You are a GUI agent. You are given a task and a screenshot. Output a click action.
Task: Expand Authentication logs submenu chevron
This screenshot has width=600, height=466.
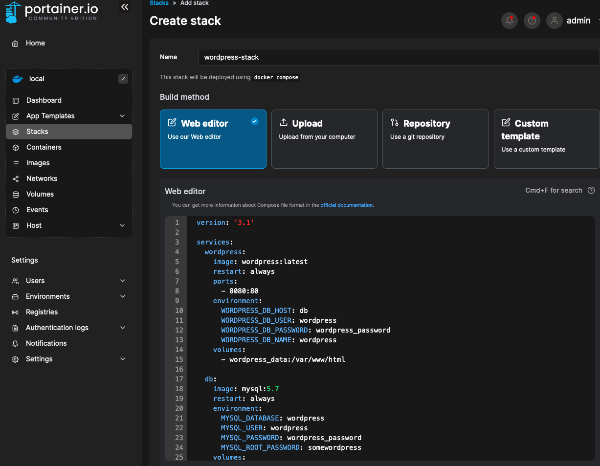[122, 328]
